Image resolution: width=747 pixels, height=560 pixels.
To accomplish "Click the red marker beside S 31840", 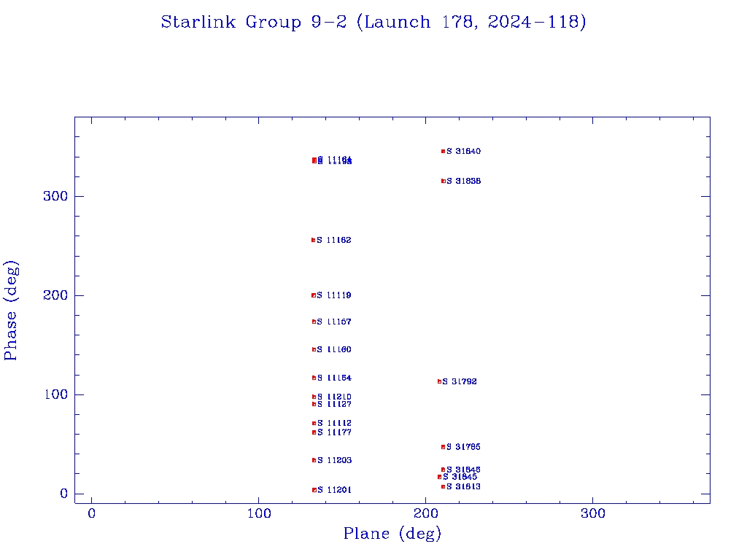I will [x=443, y=152].
